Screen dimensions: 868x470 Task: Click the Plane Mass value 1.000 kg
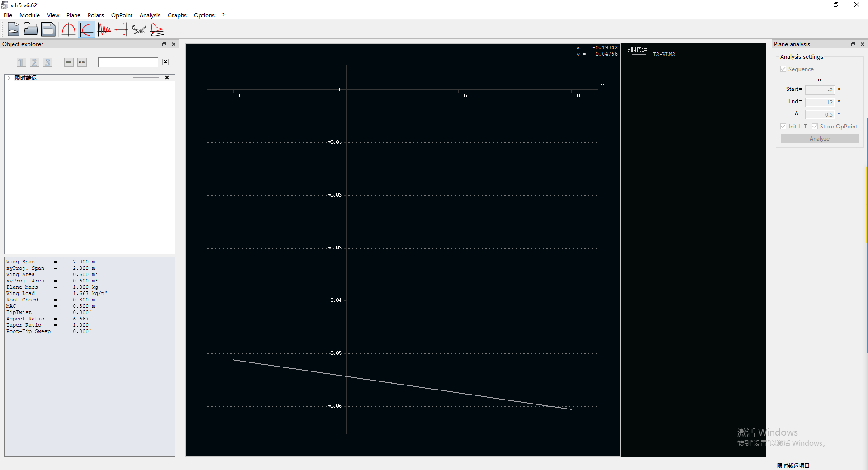tap(85, 287)
